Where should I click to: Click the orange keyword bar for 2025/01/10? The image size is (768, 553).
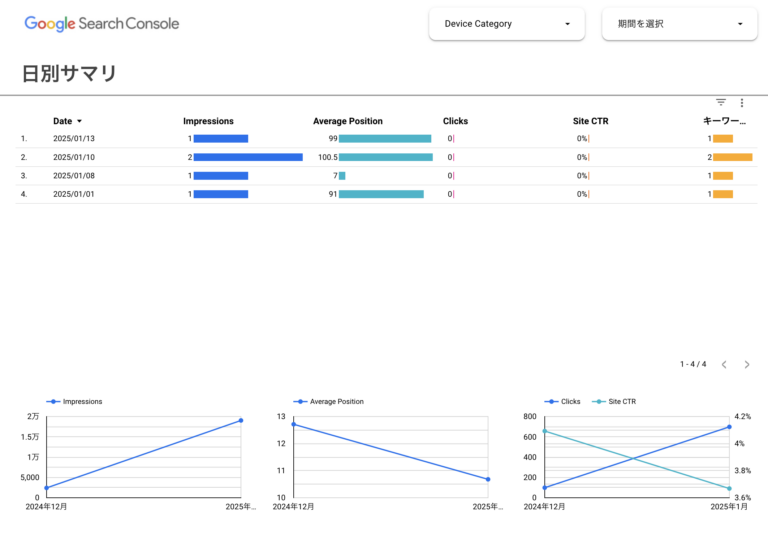click(x=732, y=157)
